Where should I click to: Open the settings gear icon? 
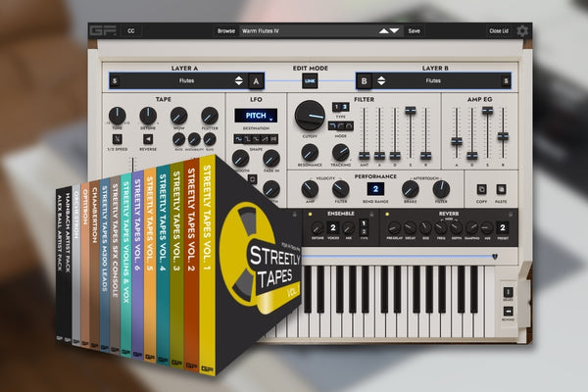[x=522, y=31]
